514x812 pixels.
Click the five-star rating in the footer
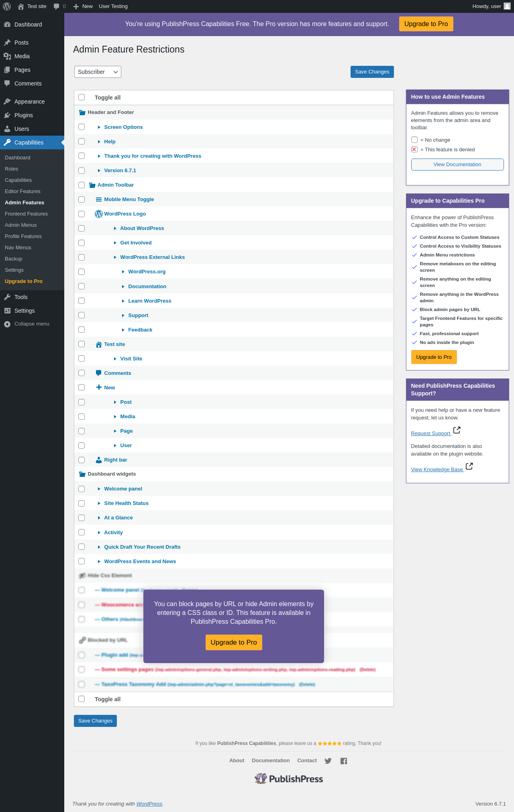pyautogui.click(x=330, y=743)
